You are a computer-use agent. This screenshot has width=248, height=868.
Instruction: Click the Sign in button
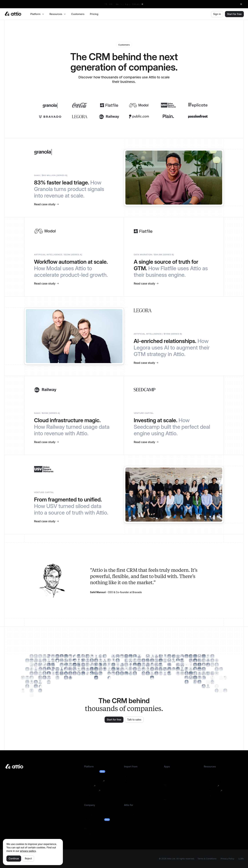click(x=217, y=14)
